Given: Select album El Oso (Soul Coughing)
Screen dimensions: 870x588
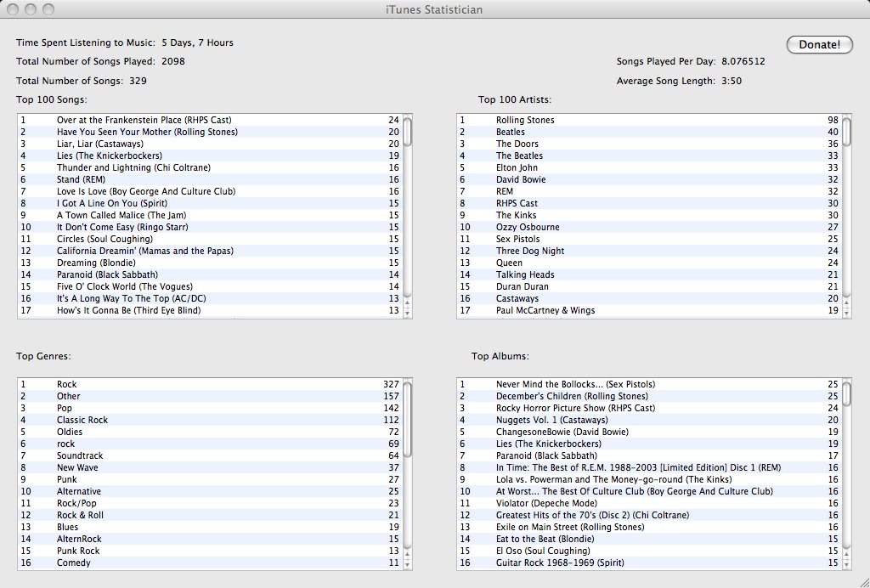Looking at the screenshot, I should (650, 551).
